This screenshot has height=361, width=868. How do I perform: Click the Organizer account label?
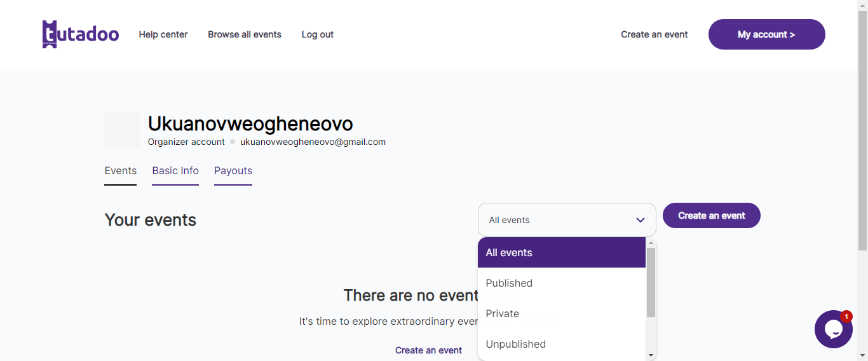click(x=186, y=142)
